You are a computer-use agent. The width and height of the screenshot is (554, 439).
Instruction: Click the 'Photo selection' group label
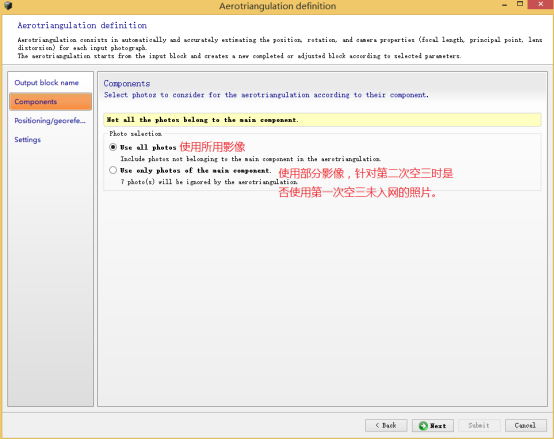(x=135, y=134)
